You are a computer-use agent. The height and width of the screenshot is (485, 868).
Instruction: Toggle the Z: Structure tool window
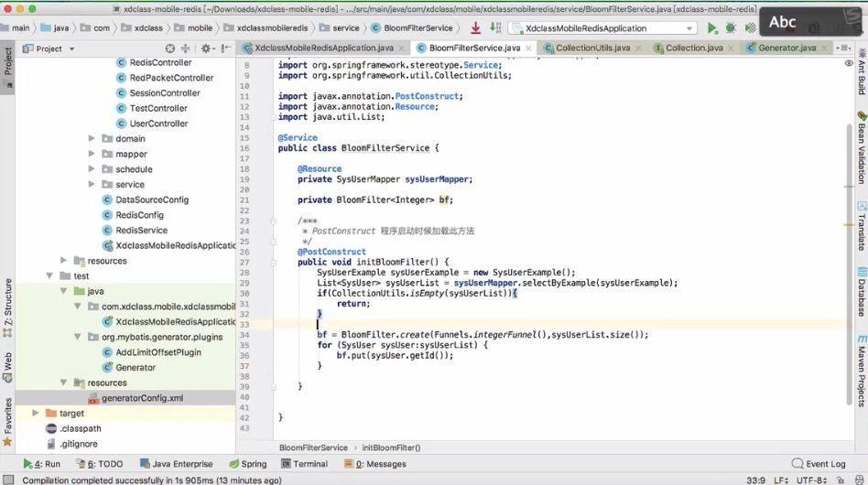8,302
